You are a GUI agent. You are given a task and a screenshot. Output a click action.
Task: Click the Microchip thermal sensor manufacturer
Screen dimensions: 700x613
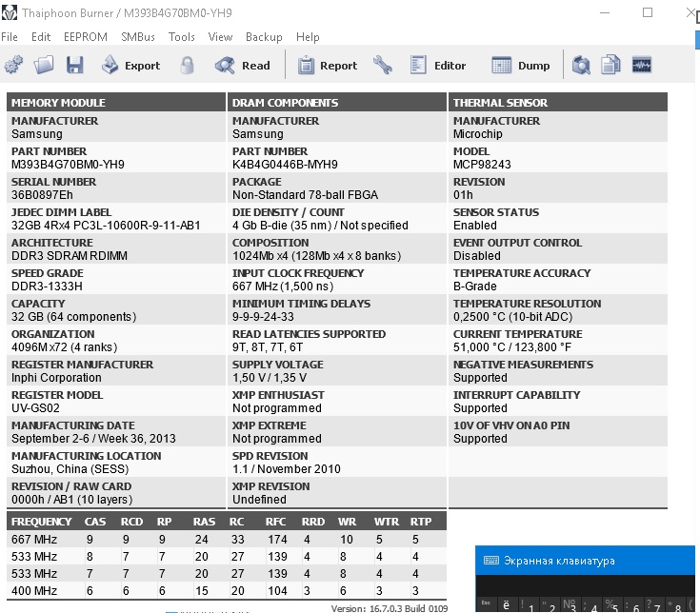(478, 134)
